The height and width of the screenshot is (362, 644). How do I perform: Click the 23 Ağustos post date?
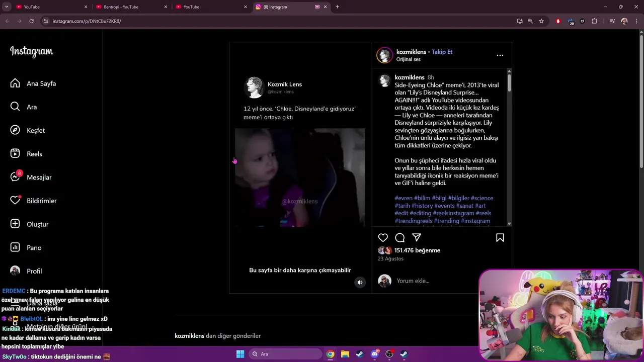click(x=391, y=259)
